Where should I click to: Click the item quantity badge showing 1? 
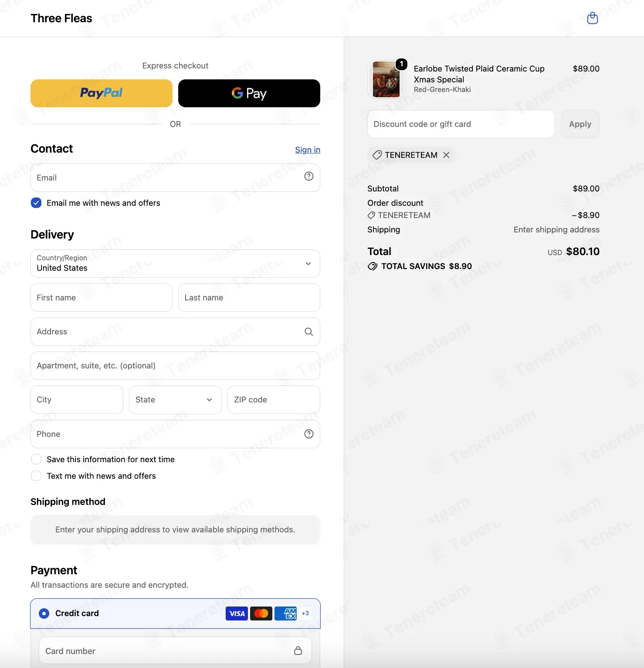click(x=401, y=64)
